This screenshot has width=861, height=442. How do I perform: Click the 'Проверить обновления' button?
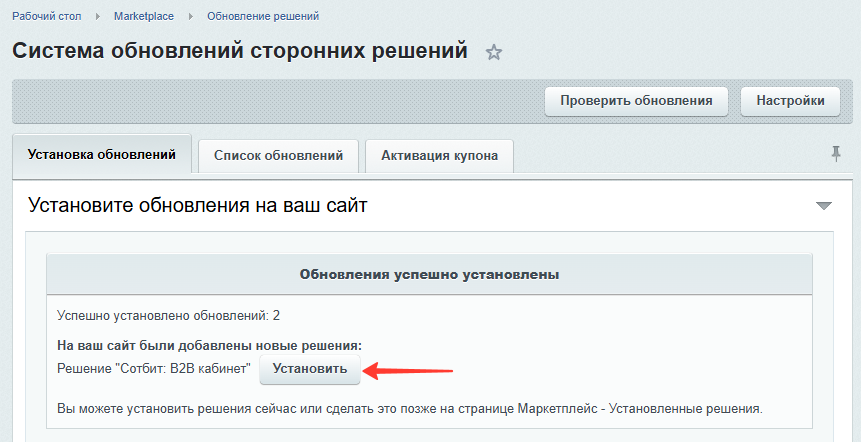click(x=636, y=101)
